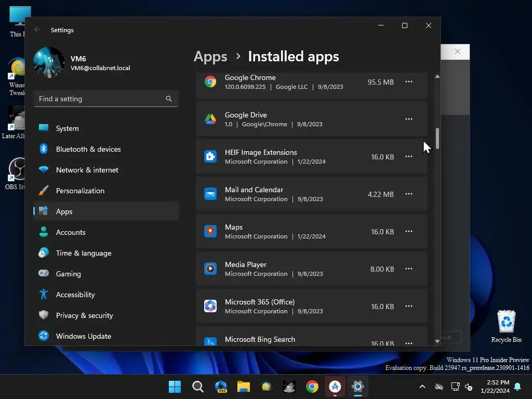Launch Google Chrome from the taskbar
Image resolution: width=532 pixels, height=399 pixels.
(x=312, y=387)
